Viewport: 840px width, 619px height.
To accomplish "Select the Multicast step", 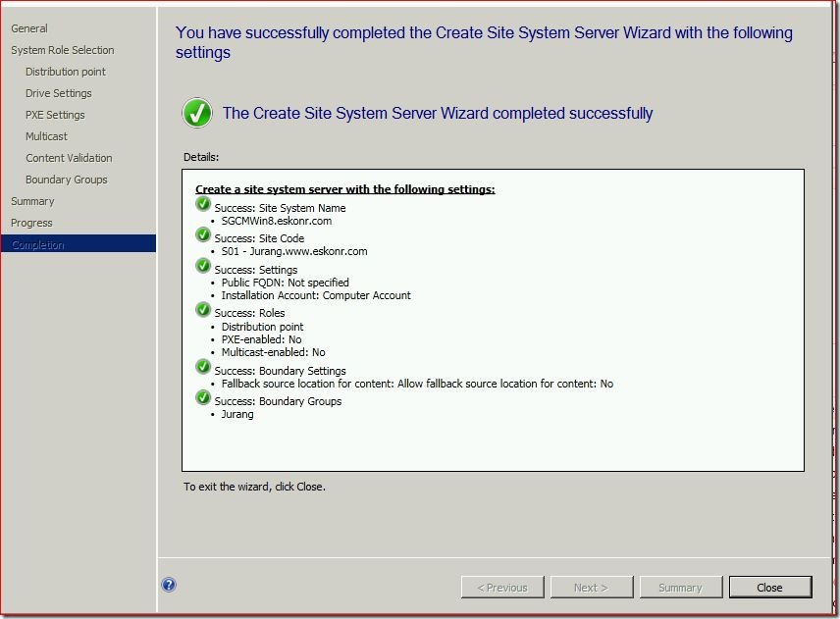I will 46,136.
